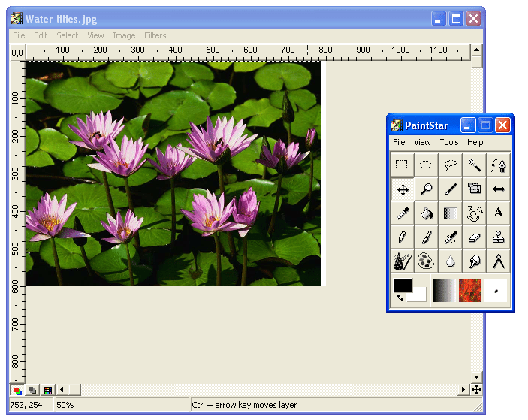Screen dimensions: 528x420
Task: Choose the water drop blur tool
Action: 451,261
